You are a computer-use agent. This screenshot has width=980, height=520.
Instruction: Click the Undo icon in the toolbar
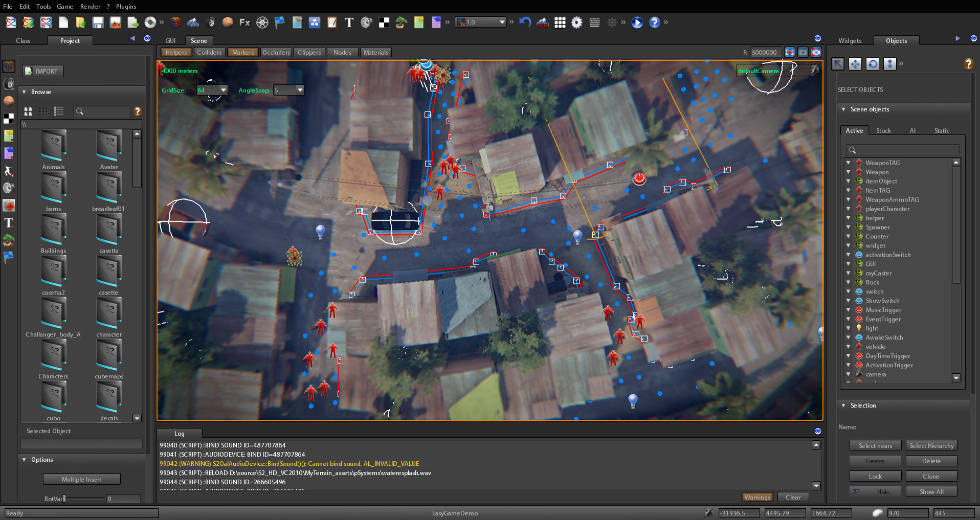(525, 22)
